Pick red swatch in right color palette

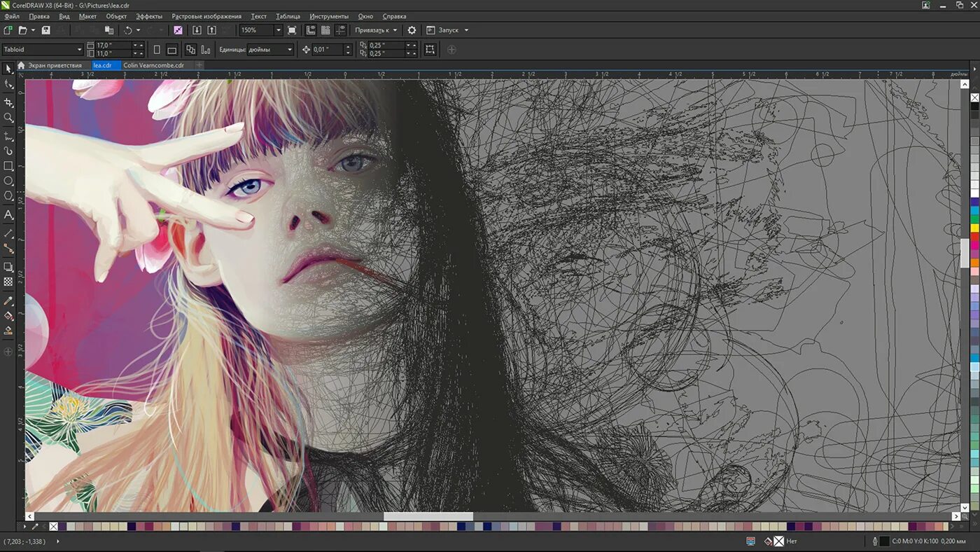click(974, 236)
